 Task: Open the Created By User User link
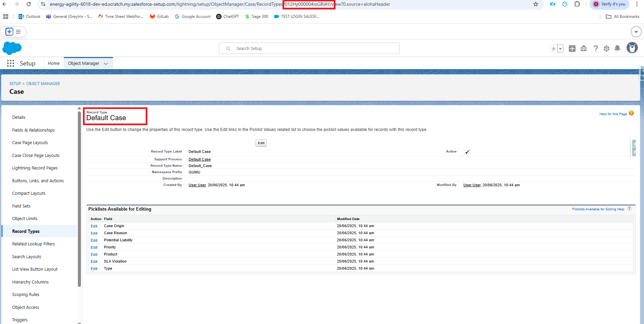(197, 185)
